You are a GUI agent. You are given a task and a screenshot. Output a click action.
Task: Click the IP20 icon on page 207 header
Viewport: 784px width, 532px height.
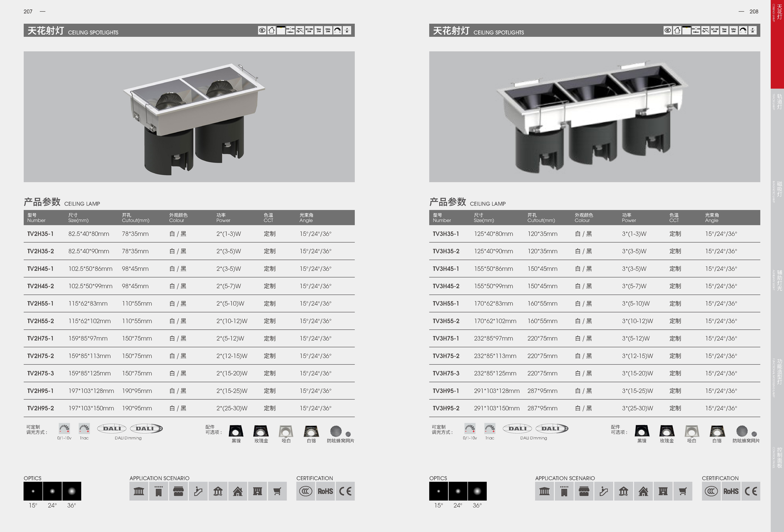(347, 30)
